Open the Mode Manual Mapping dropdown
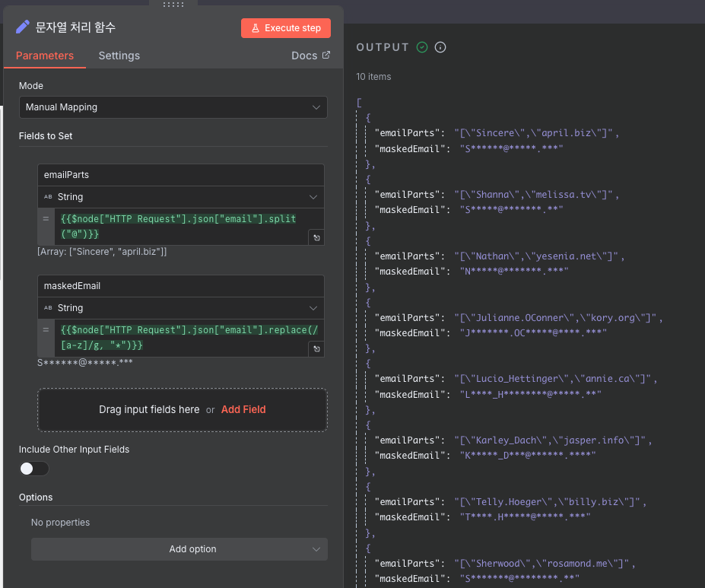Image resolution: width=705 pixels, height=588 pixels. 173,107
